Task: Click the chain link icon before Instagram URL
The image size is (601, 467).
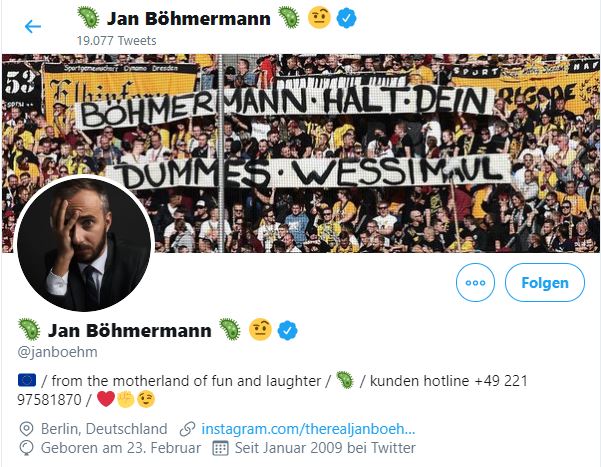Action: click(x=186, y=428)
